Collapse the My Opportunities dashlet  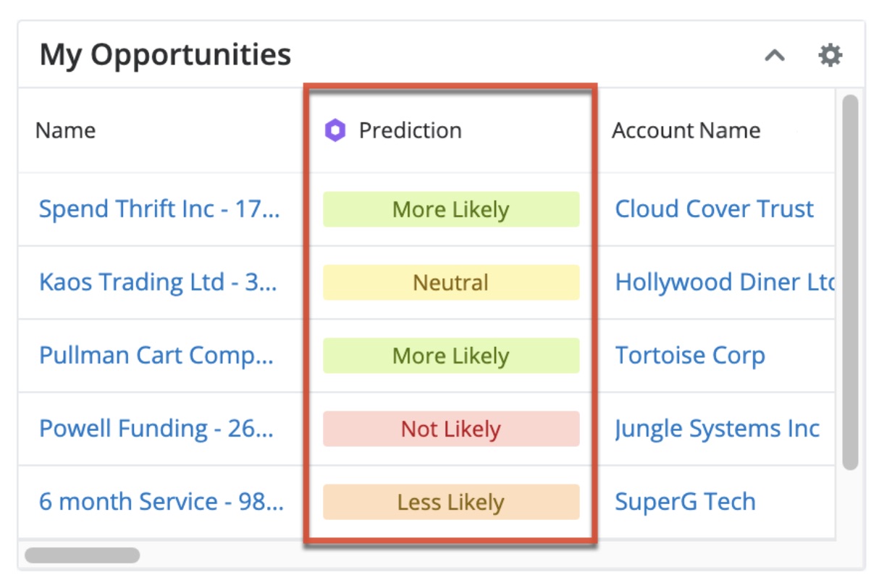(x=775, y=55)
